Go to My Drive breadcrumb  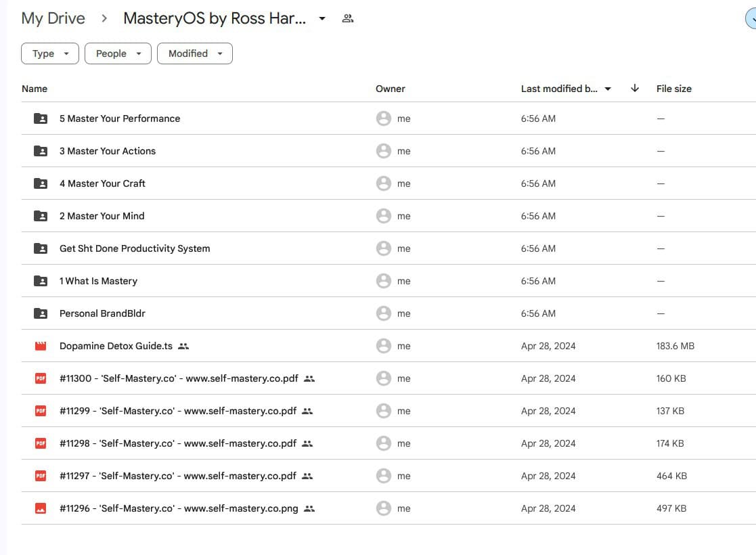[53, 18]
